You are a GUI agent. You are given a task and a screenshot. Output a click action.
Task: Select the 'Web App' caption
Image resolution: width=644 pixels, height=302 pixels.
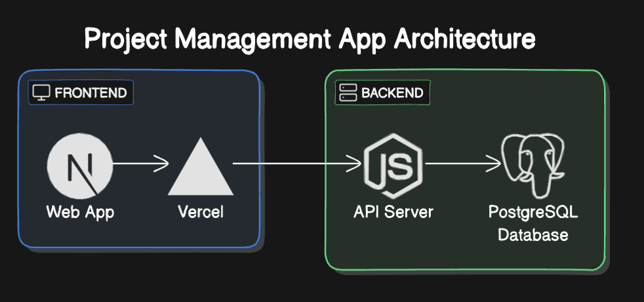pyautogui.click(x=80, y=213)
